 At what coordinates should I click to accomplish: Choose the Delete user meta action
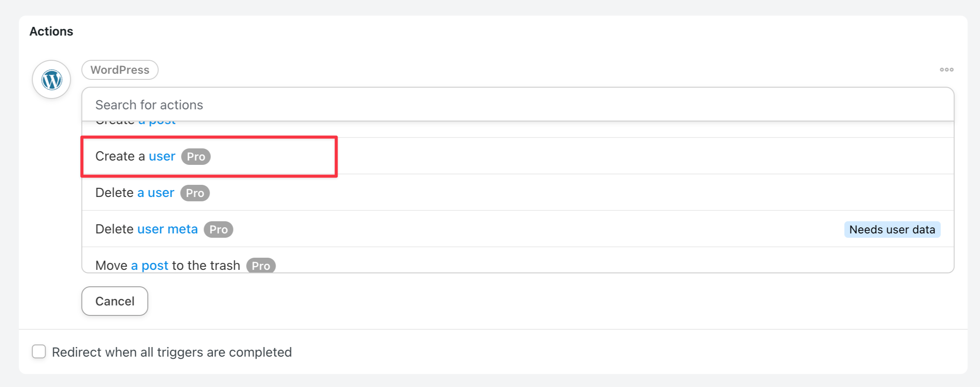pos(518,229)
